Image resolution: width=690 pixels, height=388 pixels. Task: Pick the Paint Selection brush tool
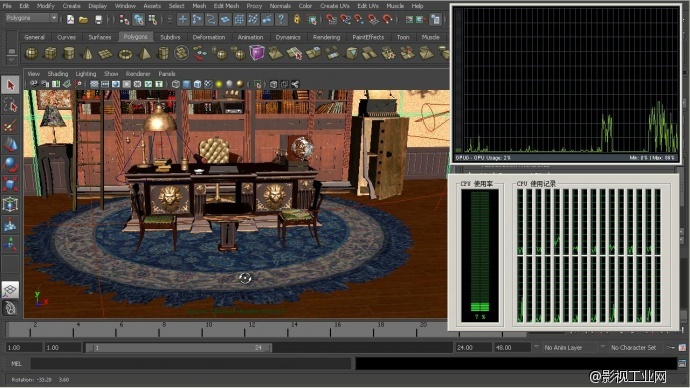coord(10,126)
